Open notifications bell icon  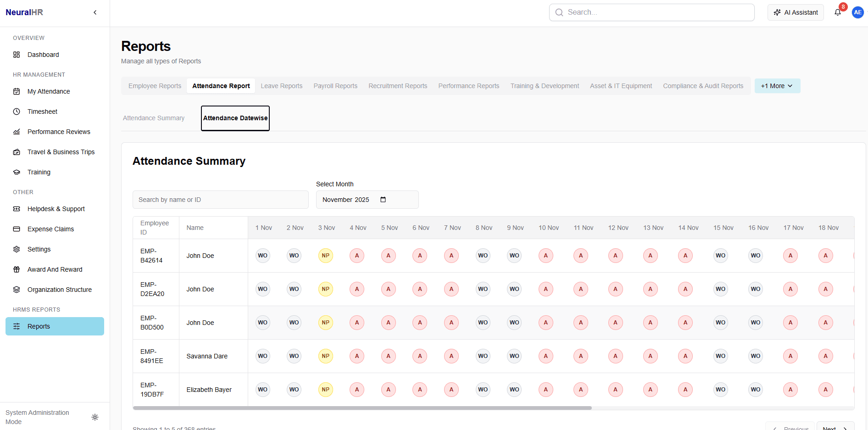[838, 12]
